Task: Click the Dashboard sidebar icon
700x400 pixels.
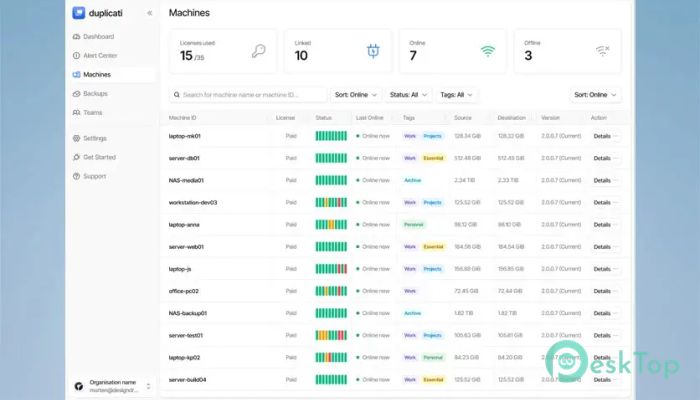Action: (76, 37)
